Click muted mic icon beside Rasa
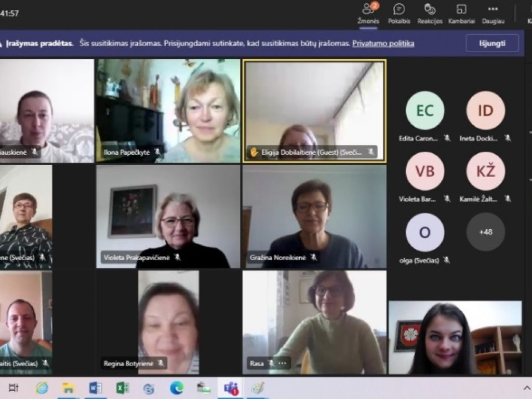Viewport: 532px width, 399px height. coord(271,363)
